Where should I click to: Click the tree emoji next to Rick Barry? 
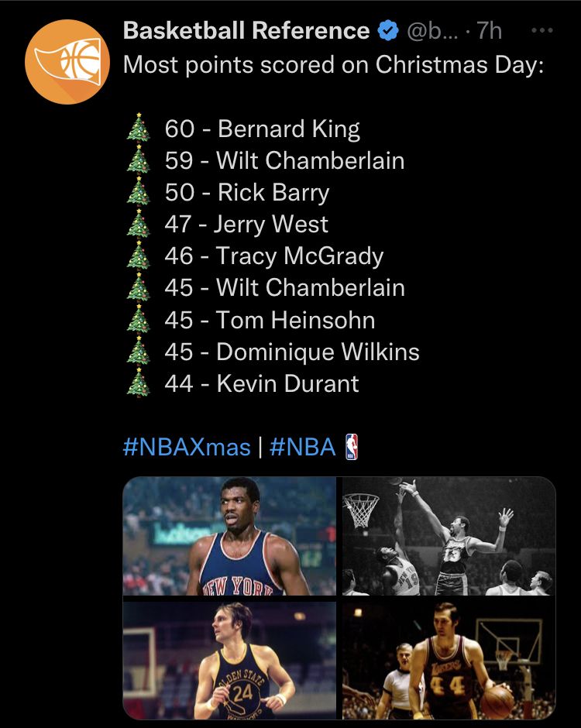(x=139, y=191)
